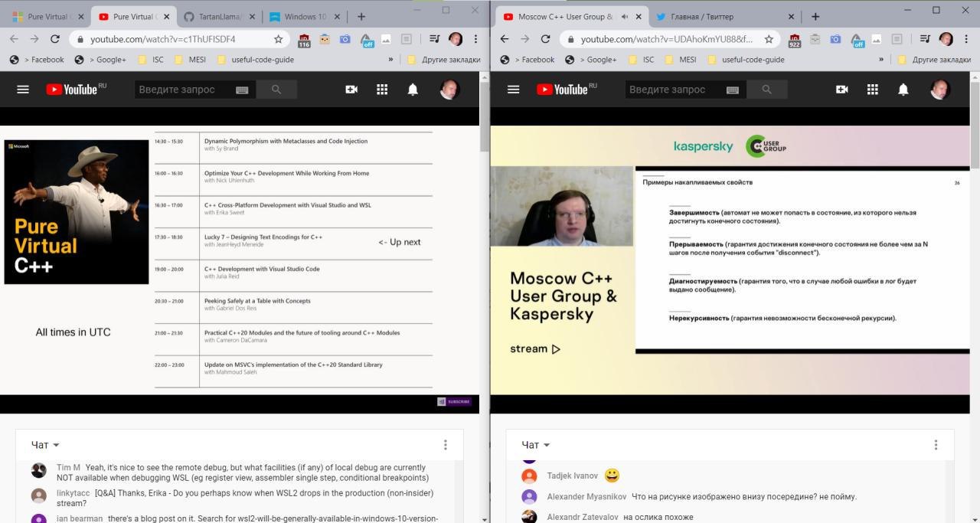Click extension badge 116 in left window
Image resolution: width=980 pixels, height=523 pixels.
pos(304,40)
